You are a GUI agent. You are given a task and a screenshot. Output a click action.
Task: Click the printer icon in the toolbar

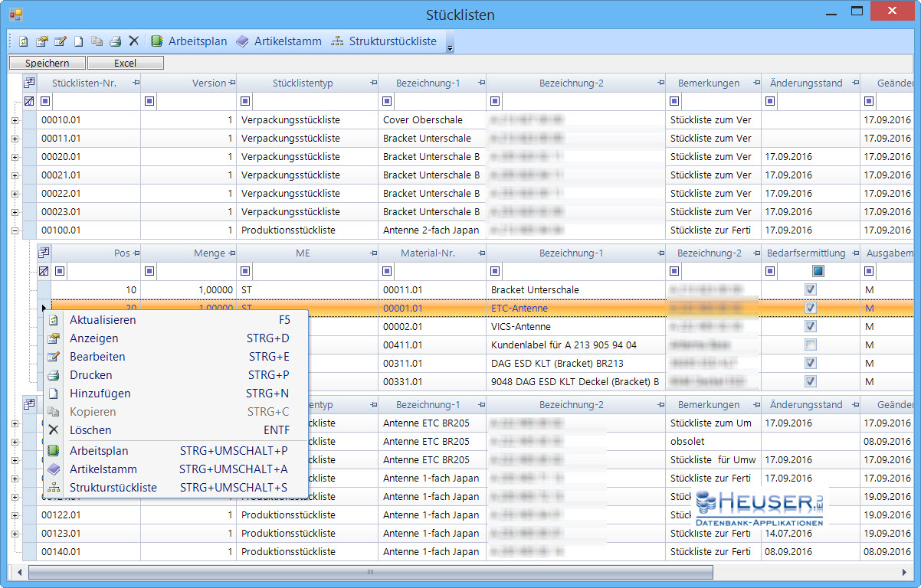[115, 41]
